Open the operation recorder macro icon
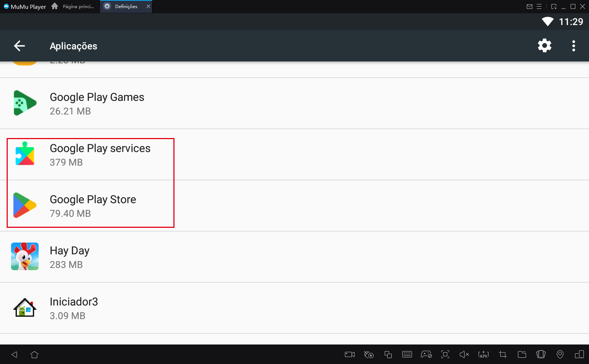This screenshot has width=589, height=364. (369, 354)
